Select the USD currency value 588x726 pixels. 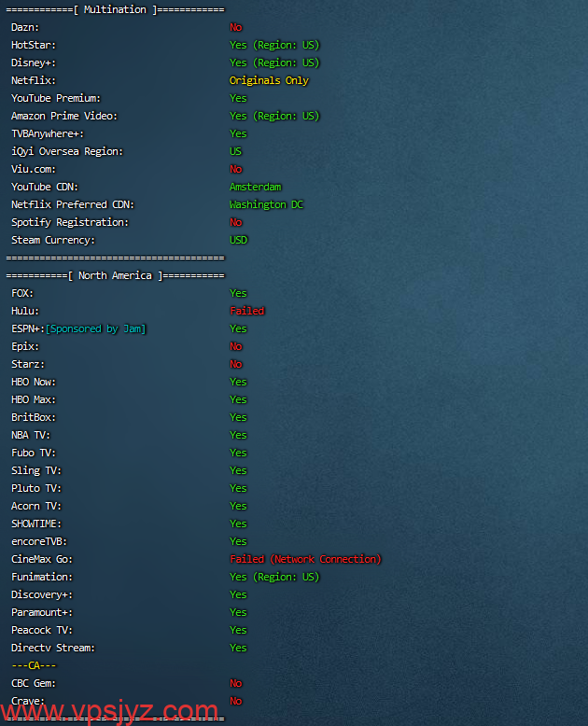(x=238, y=240)
